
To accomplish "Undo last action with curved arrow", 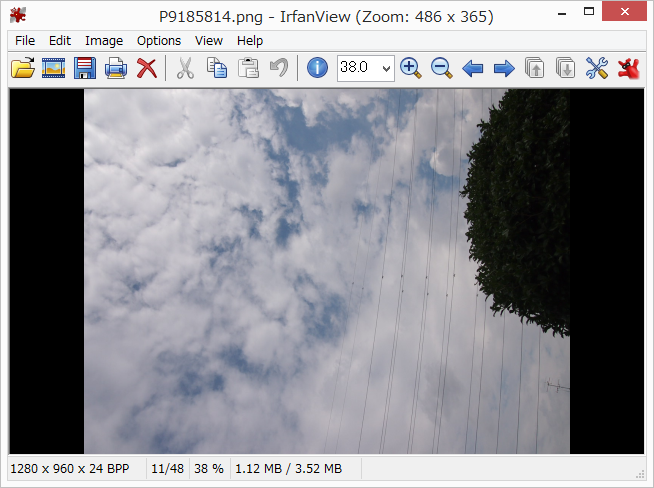I will (279, 68).
